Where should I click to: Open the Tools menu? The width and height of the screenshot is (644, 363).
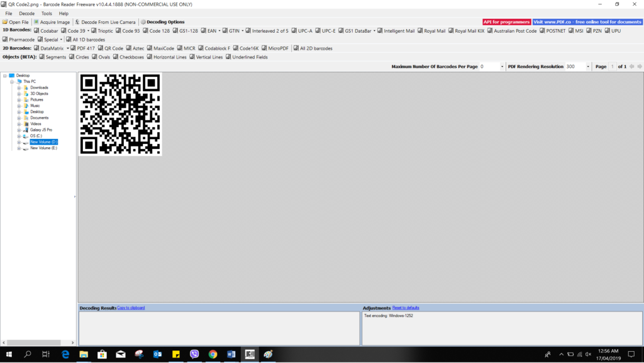pos(47,13)
